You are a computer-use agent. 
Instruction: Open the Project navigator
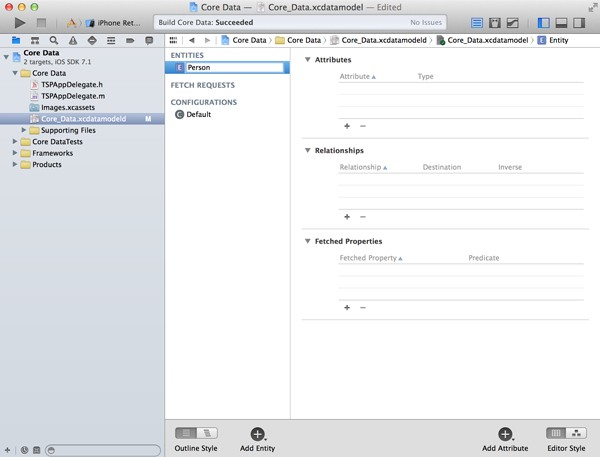click(x=16, y=40)
